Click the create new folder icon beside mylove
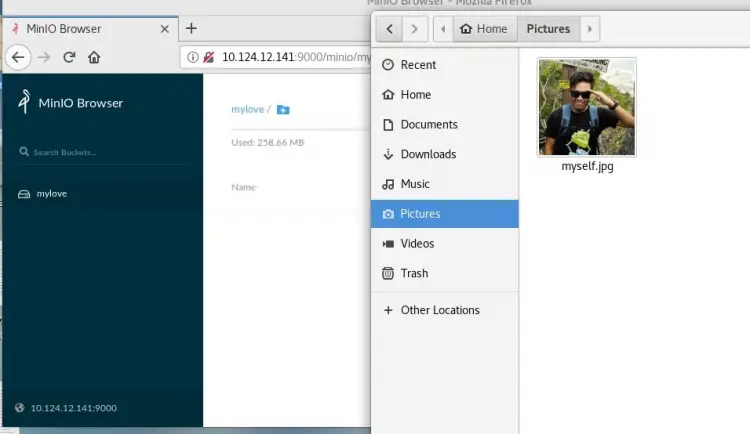750x434 pixels. pos(283,109)
